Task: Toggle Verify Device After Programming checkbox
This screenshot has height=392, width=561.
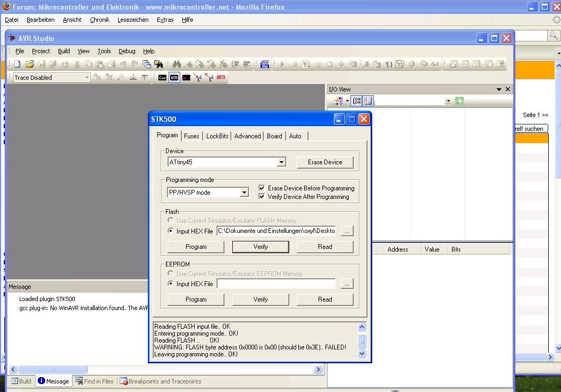Action: [x=262, y=197]
